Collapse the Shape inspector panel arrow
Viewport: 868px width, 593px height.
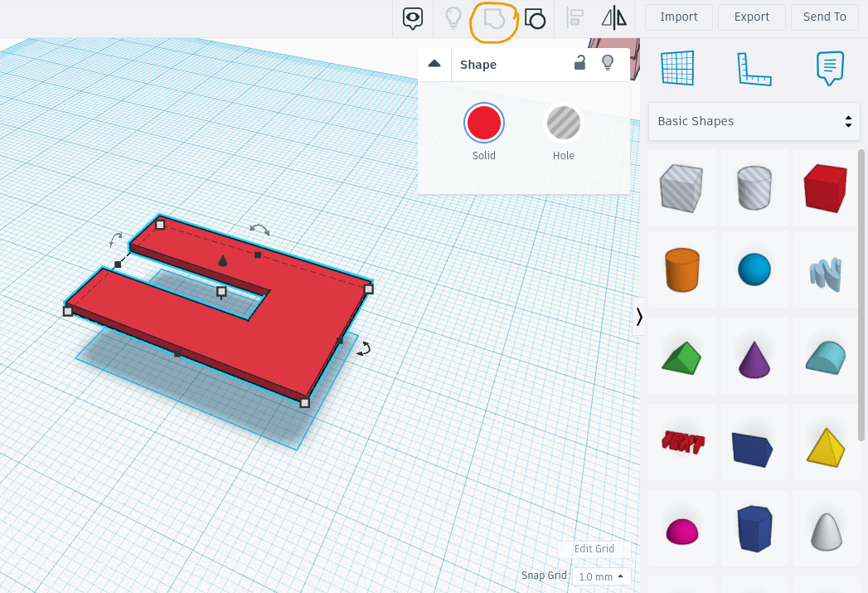click(434, 64)
